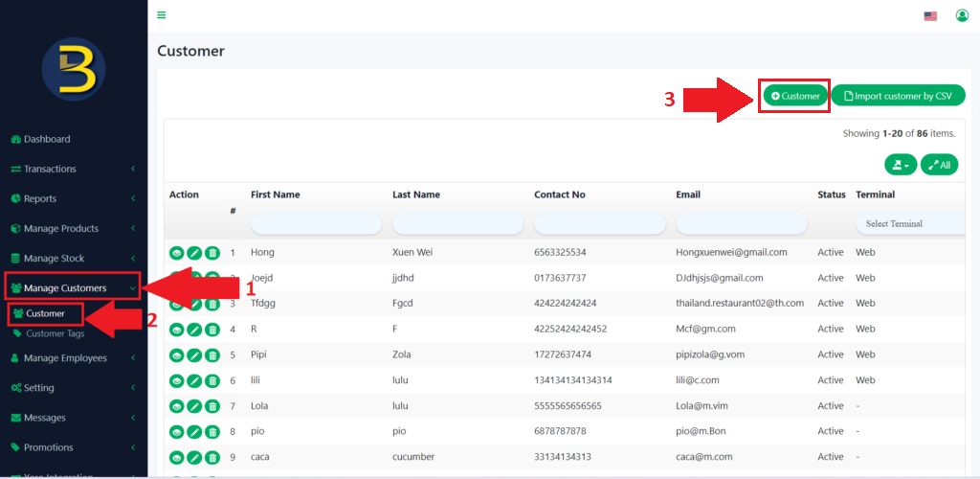Click edit pencil icon for Lola row

coord(194,406)
